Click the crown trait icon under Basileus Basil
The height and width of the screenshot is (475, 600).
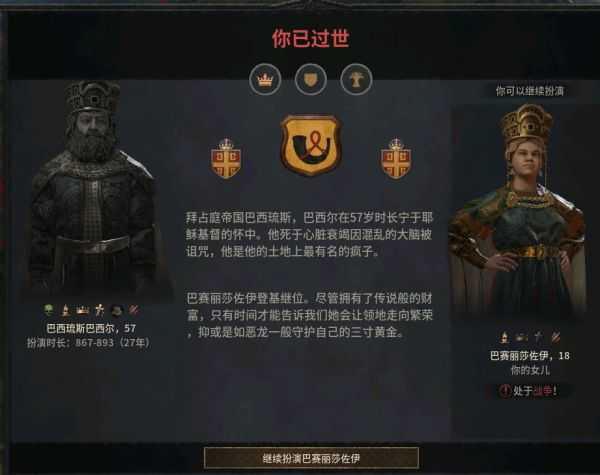pos(82,310)
